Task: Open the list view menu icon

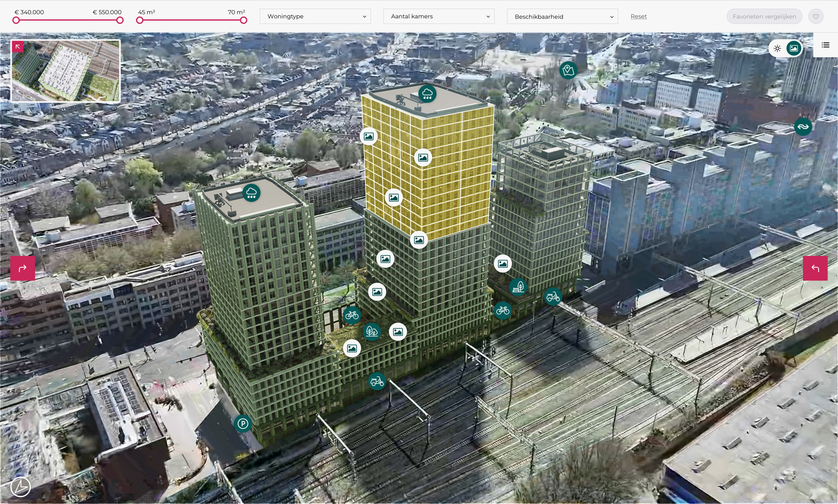Action: click(x=825, y=45)
